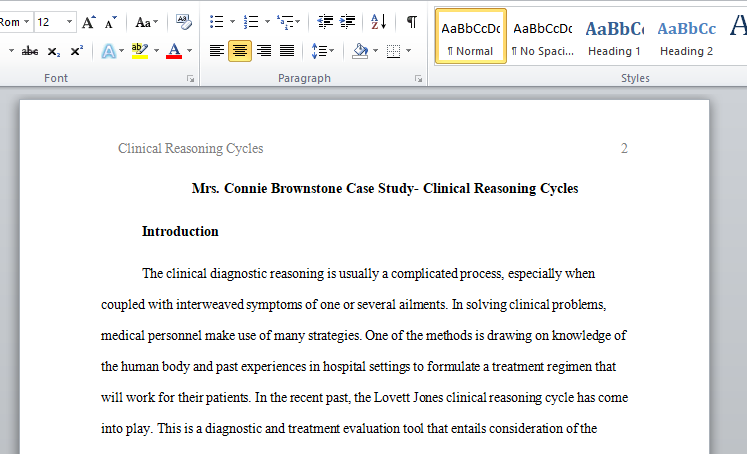Click the Text Effects glowing A icon

tap(109, 51)
